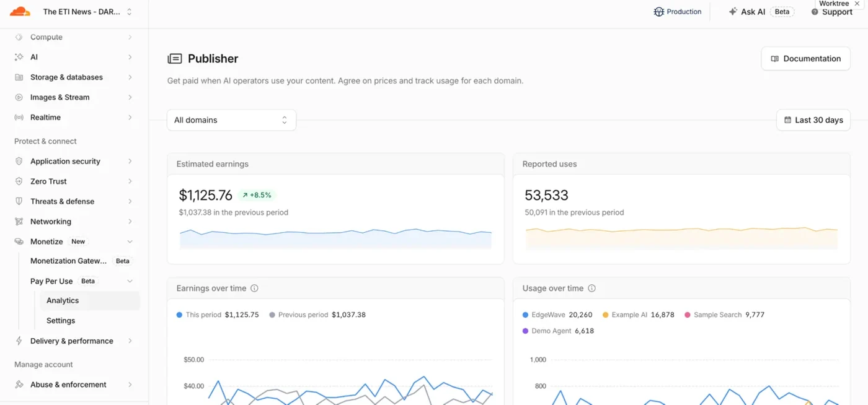
Task: Expand the Delivery & performance chevron
Action: 130,341
